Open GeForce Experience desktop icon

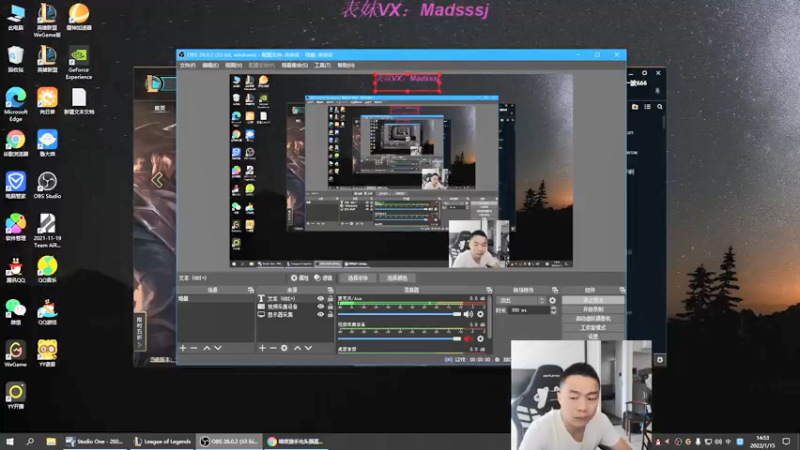pyautogui.click(x=79, y=63)
